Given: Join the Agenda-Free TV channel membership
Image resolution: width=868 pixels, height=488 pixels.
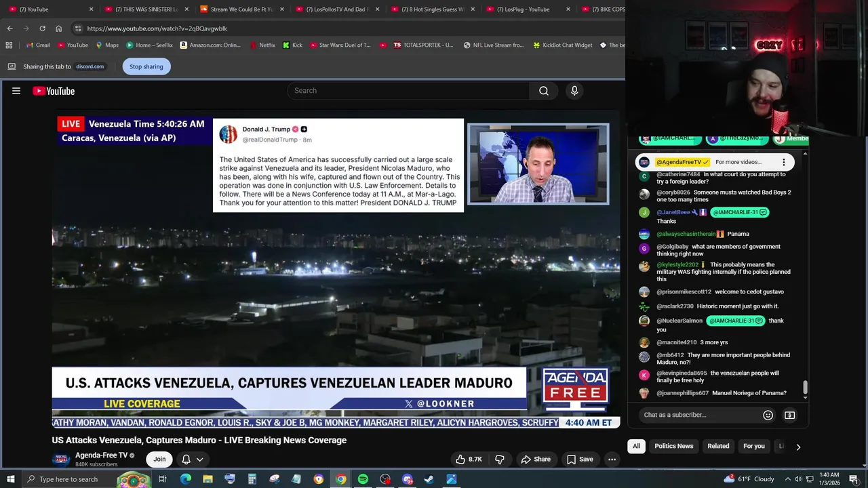Looking at the screenshot, I should [159, 459].
